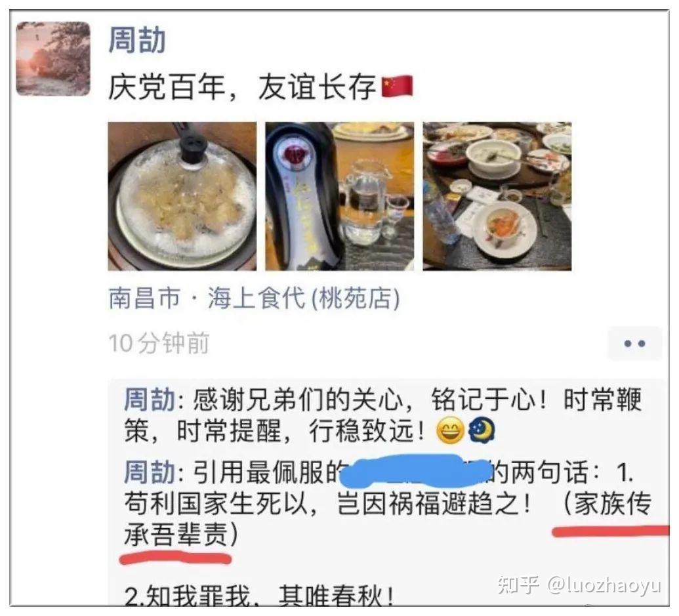
Task: Tap the moon face emoji in comment
Action: 482,431
